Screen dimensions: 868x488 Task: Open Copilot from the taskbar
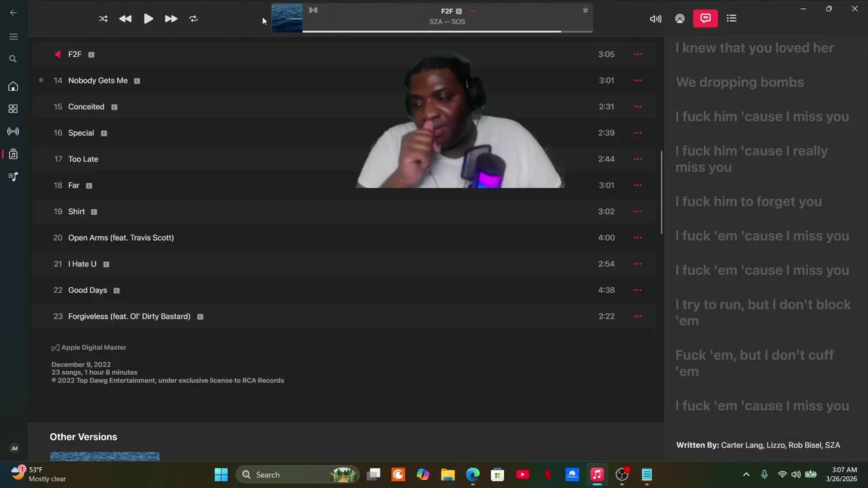coord(423,474)
